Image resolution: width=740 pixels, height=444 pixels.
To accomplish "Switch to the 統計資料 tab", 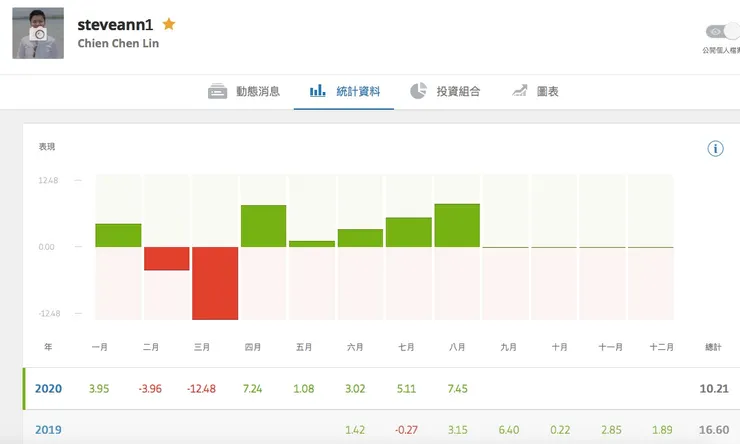I will [x=345, y=91].
